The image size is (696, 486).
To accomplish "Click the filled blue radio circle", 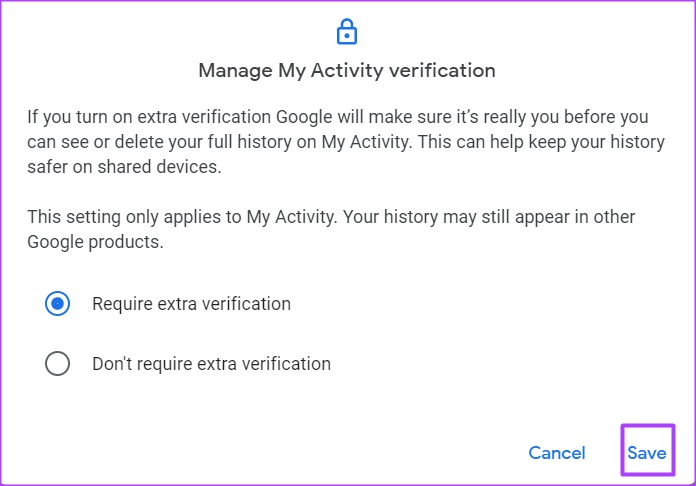I will tap(58, 304).
